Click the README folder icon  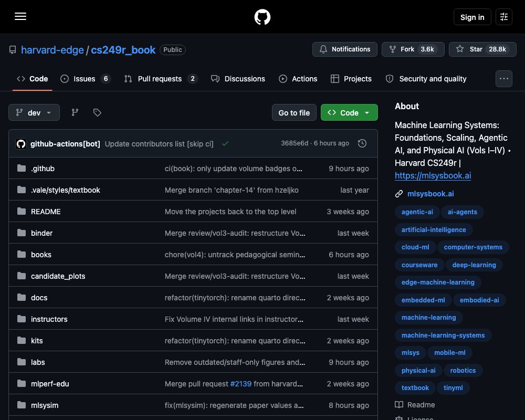[x=22, y=211]
